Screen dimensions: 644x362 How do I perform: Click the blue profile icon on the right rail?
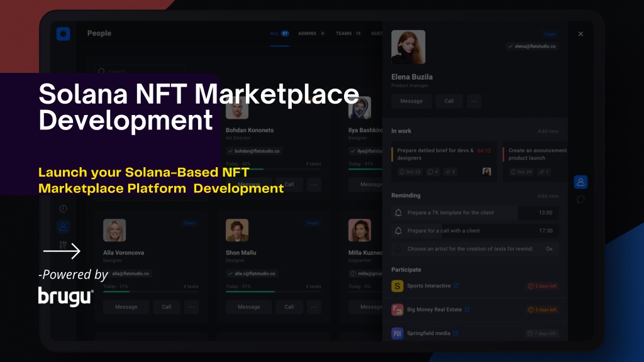tap(580, 182)
